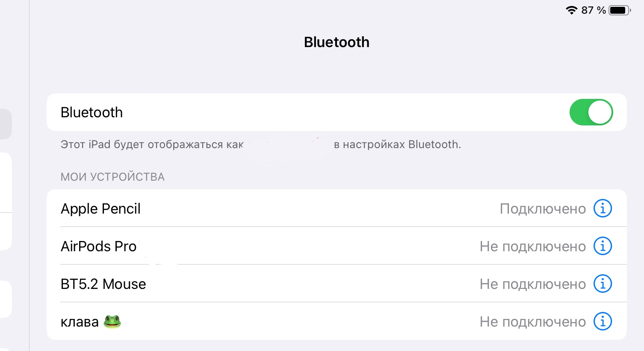Image resolution: width=644 pixels, height=351 pixels.
Task: Tap Не подключено next to BT5.2 Mouse
Action: pyautogui.click(x=532, y=284)
